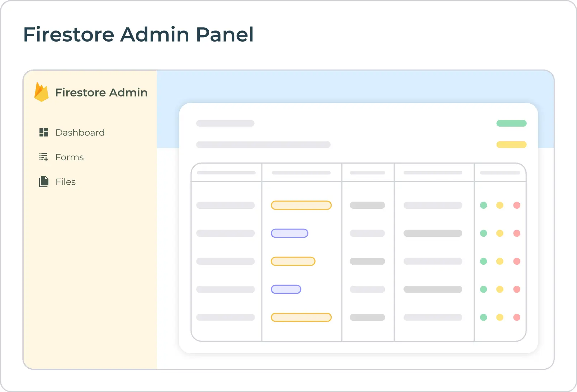Click the Forms list icon

43,157
